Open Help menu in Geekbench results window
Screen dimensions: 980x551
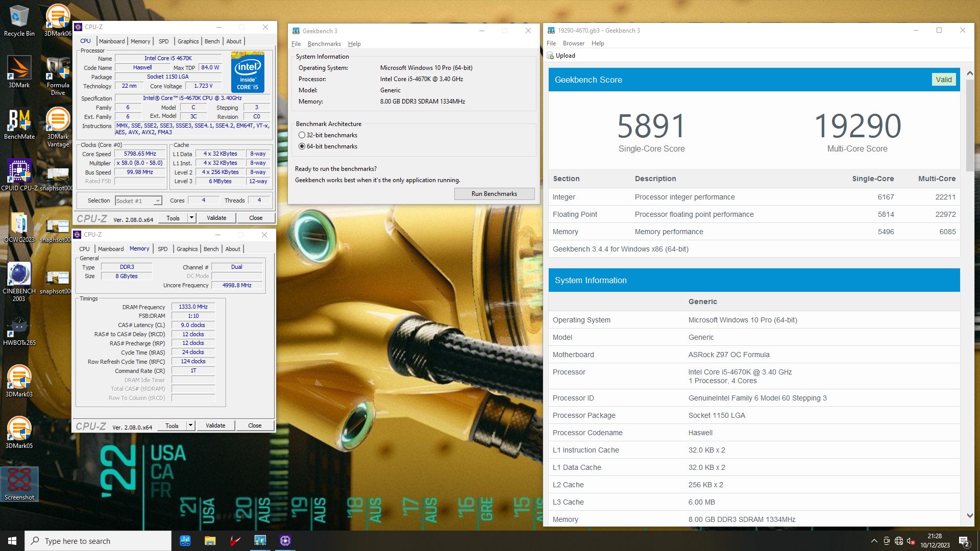598,43
